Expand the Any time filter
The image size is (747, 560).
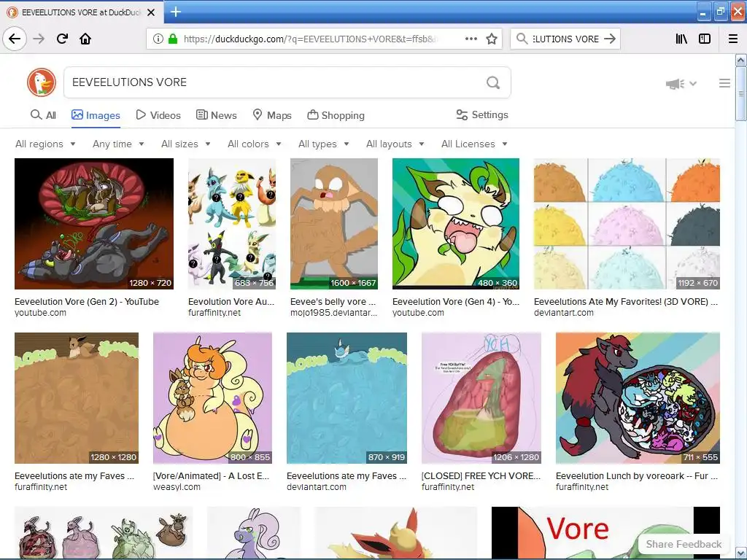pos(118,144)
